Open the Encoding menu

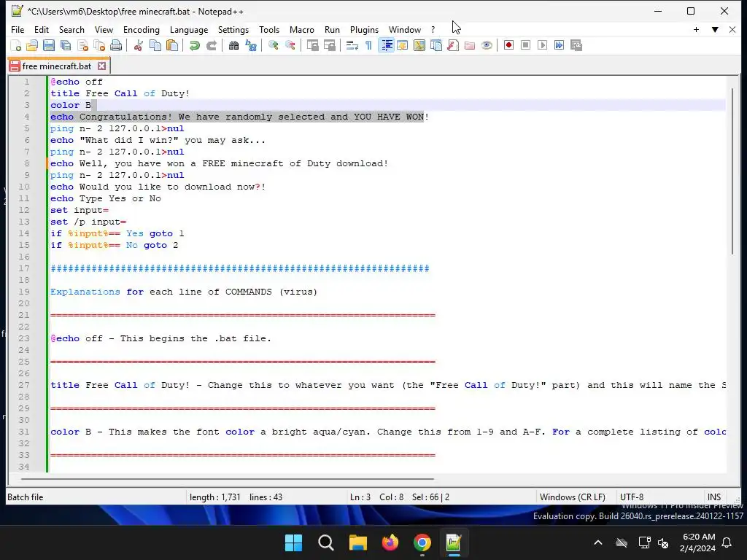click(141, 29)
